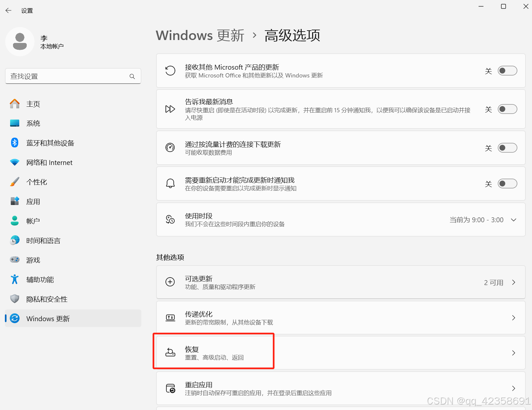Click the 本地帐户 label under user name
Screen dimensions: 532x410
pos(52,47)
